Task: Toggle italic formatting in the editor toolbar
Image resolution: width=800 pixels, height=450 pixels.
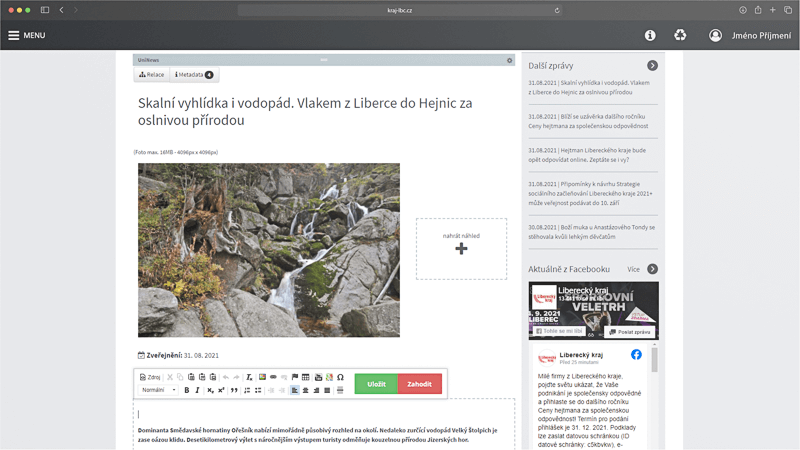Action: click(197, 390)
